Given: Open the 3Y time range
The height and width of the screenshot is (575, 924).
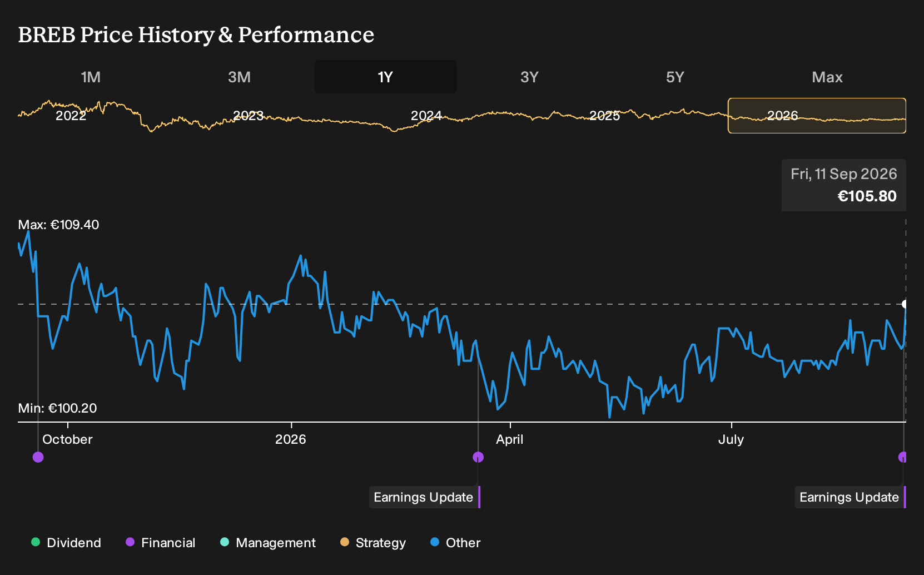Looking at the screenshot, I should pos(529,77).
